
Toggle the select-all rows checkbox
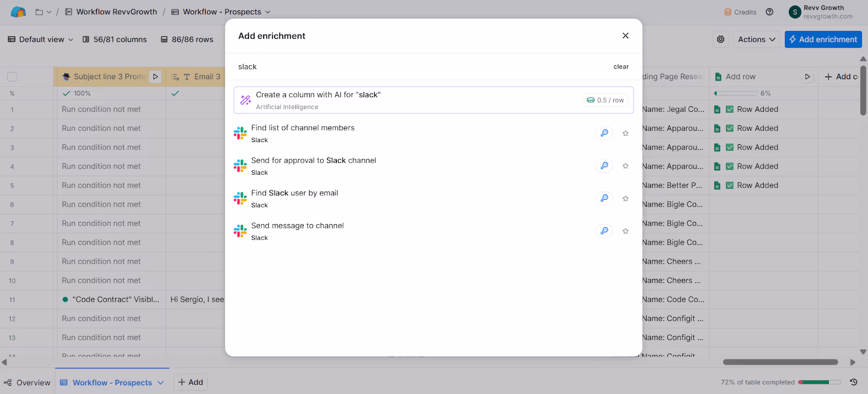click(x=12, y=77)
